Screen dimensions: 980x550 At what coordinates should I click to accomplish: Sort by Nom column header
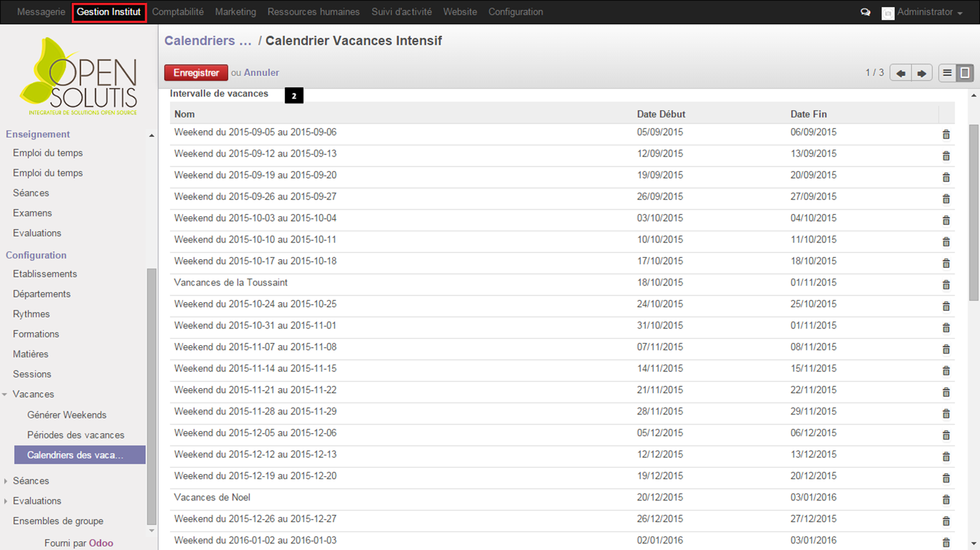coord(184,114)
